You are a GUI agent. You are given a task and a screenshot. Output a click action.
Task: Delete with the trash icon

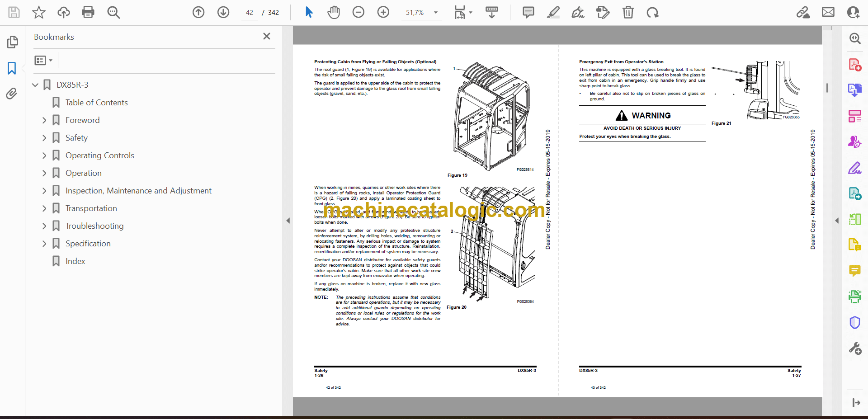[x=628, y=12]
